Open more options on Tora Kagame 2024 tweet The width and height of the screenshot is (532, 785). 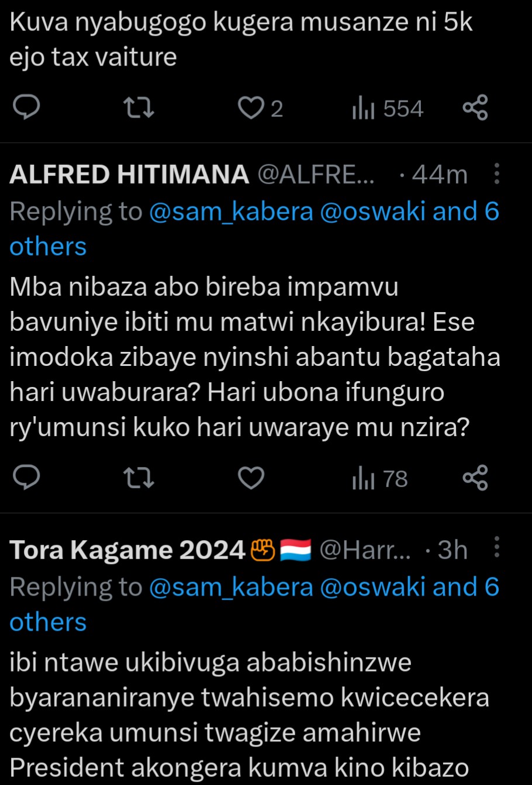(496, 548)
